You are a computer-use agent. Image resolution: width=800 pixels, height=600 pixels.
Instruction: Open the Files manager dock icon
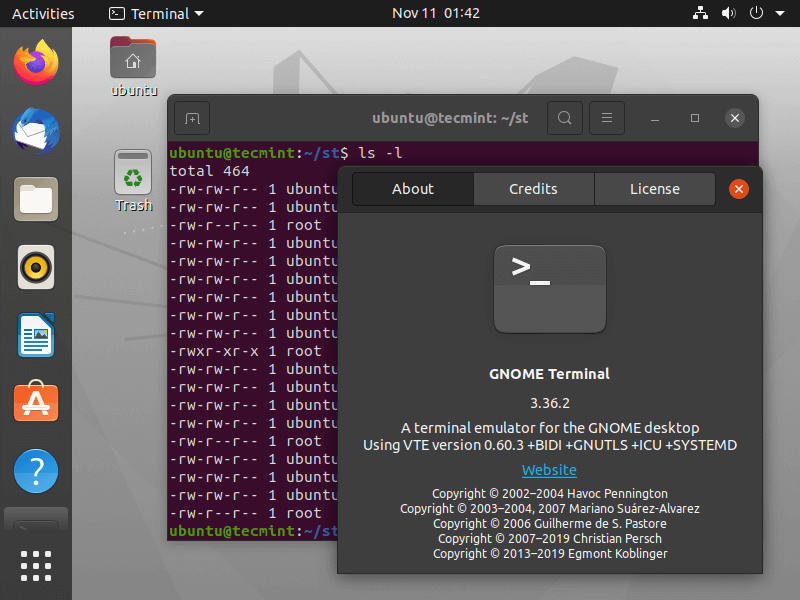click(x=36, y=199)
